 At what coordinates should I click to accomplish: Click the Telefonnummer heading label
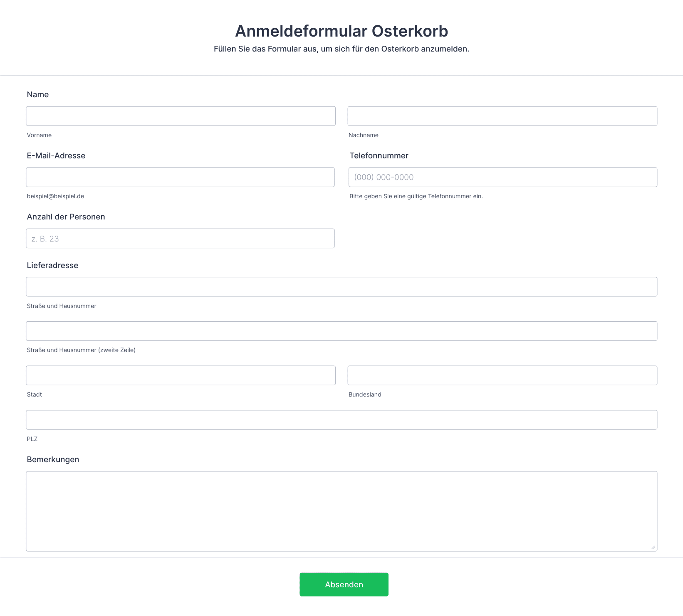tap(379, 155)
